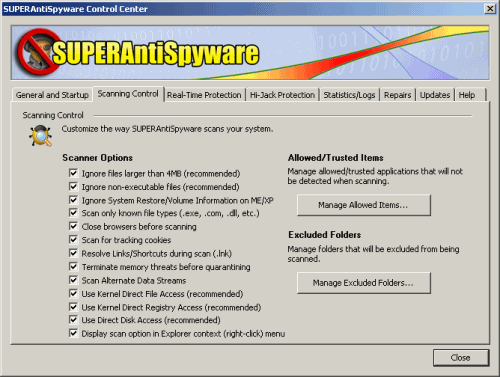This screenshot has height=377, width=500.
Task: Switch to the Updates tab
Action: click(x=435, y=95)
